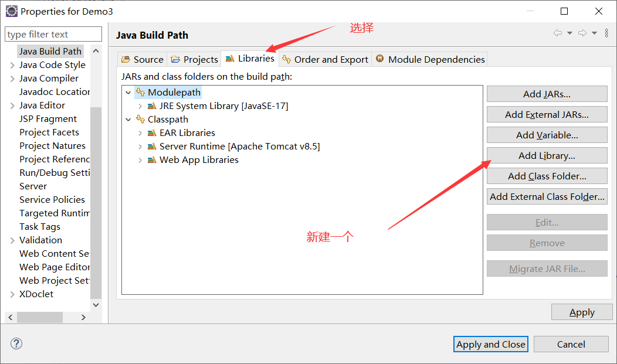Open the view menu three-dots icon

(x=606, y=33)
